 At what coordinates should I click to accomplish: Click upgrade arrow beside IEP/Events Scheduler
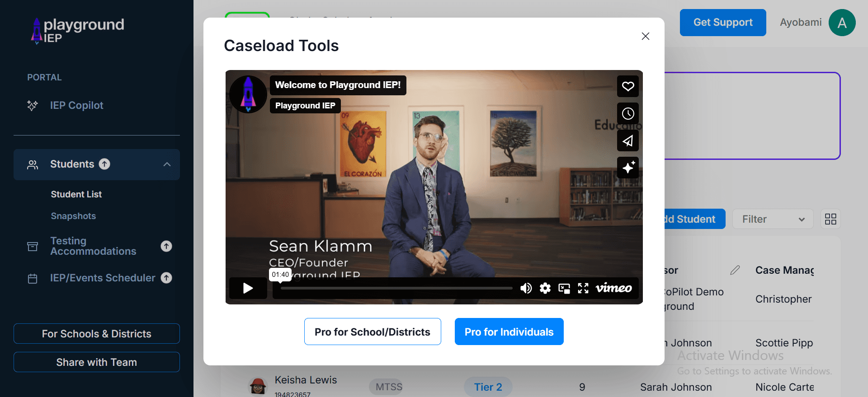pyautogui.click(x=166, y=278)
